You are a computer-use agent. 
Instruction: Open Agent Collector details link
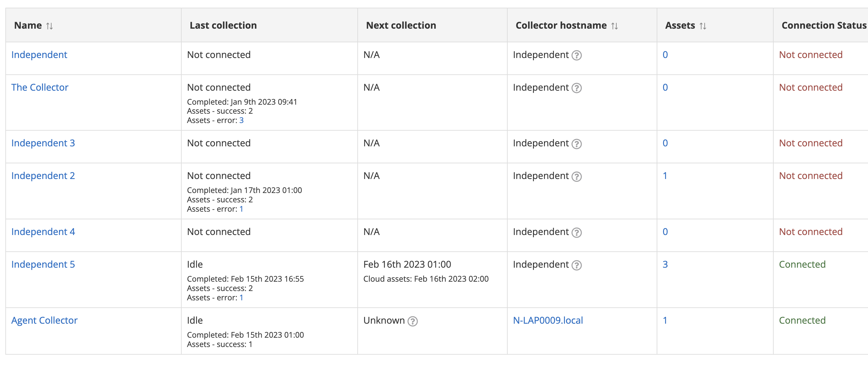click(x=44, y=320)
